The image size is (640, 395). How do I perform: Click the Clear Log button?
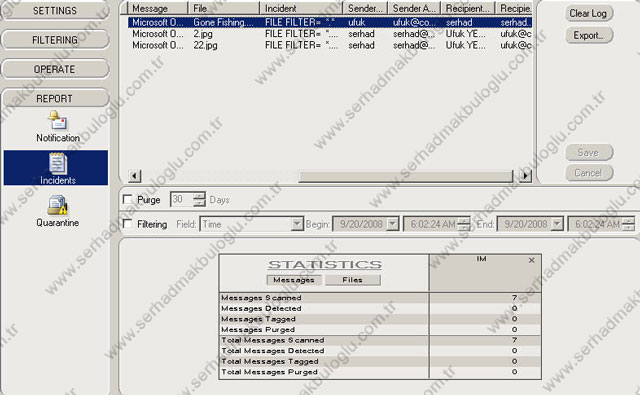tap(589, 13)
